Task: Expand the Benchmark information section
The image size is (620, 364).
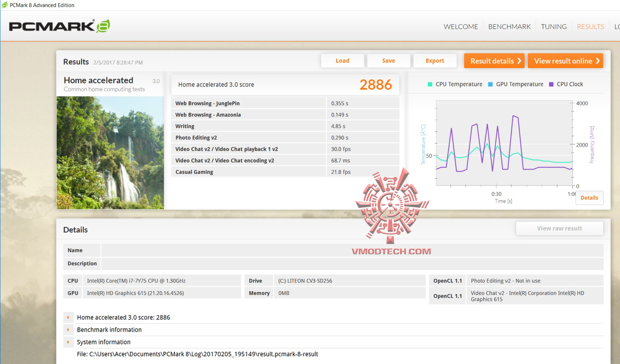Action: coord(68,330)
